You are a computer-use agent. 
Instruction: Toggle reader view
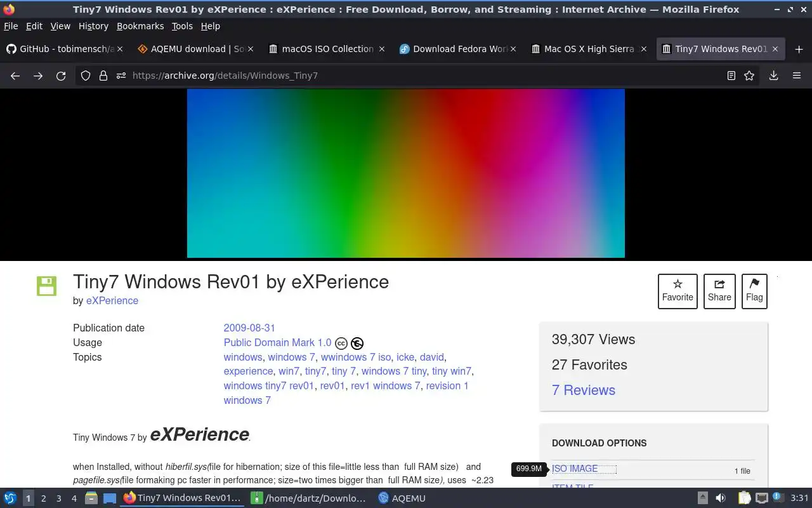(x=731, y=76)
